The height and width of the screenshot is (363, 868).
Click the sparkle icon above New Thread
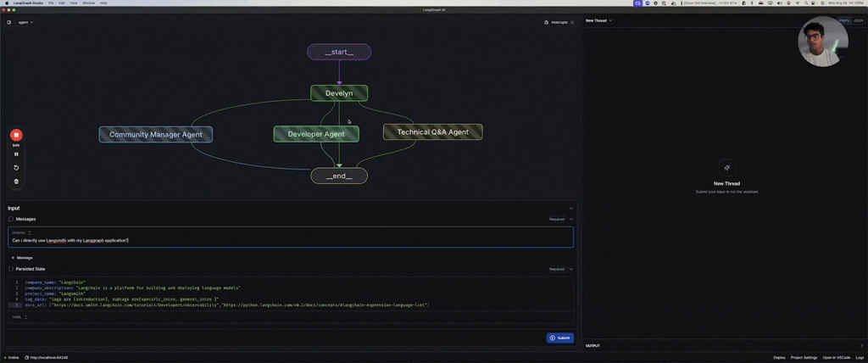coord(726,167)
